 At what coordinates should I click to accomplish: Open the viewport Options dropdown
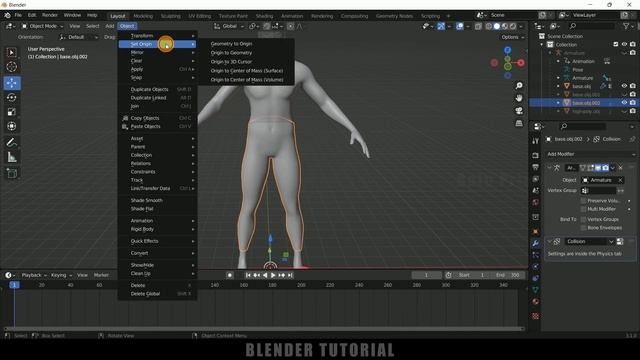pos(513,37)
